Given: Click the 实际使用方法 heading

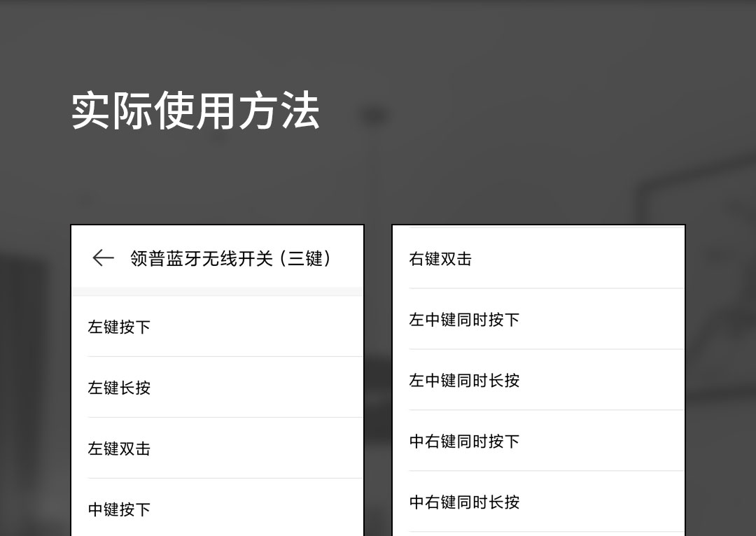Looking at the screenshot, I should coord(195,111).
